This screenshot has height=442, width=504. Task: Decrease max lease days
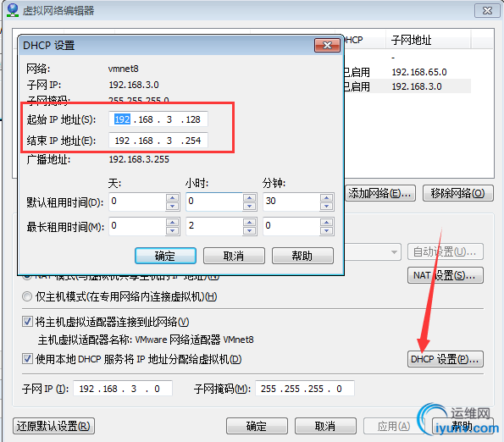173,230
